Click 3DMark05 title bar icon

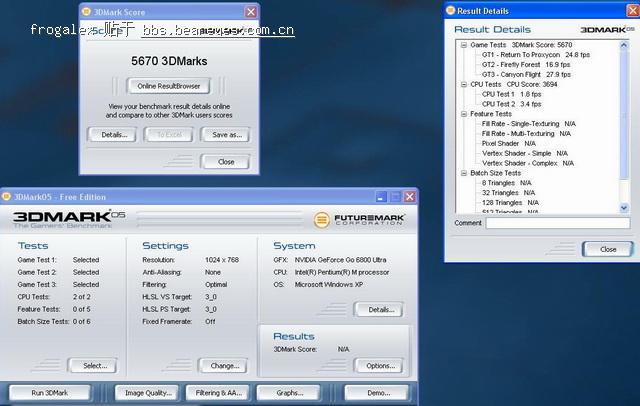pos(6,197)
